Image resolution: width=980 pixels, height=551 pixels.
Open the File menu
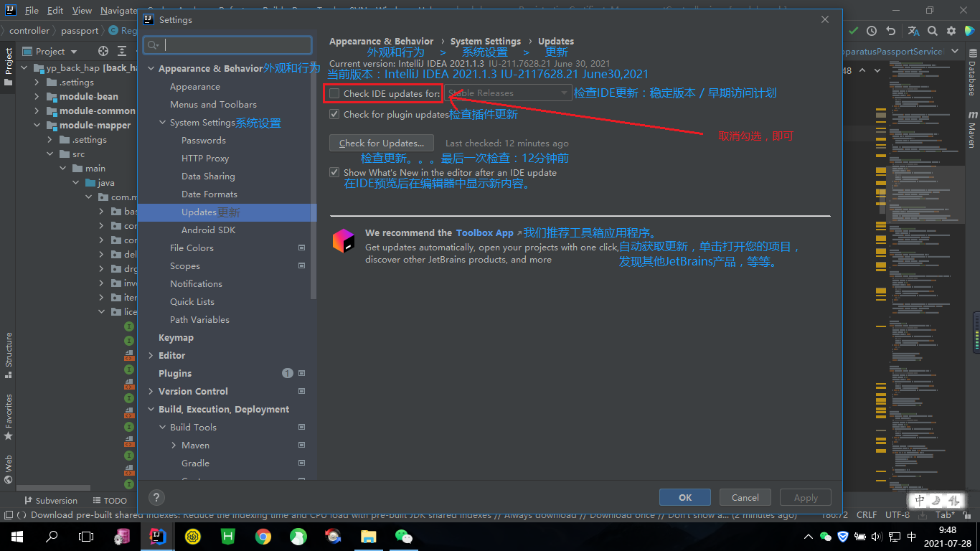point(32,11)
